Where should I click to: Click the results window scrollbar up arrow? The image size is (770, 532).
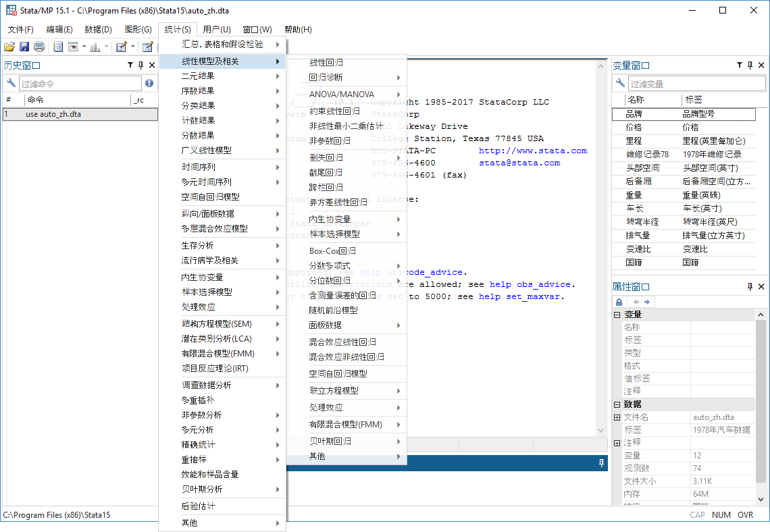click(601, 66)
